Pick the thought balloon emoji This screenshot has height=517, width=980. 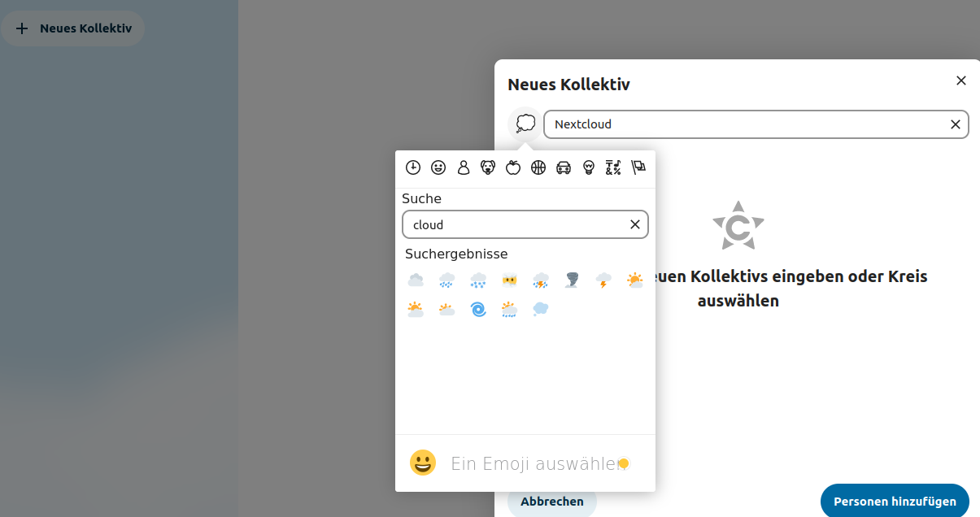click(540, 309)
